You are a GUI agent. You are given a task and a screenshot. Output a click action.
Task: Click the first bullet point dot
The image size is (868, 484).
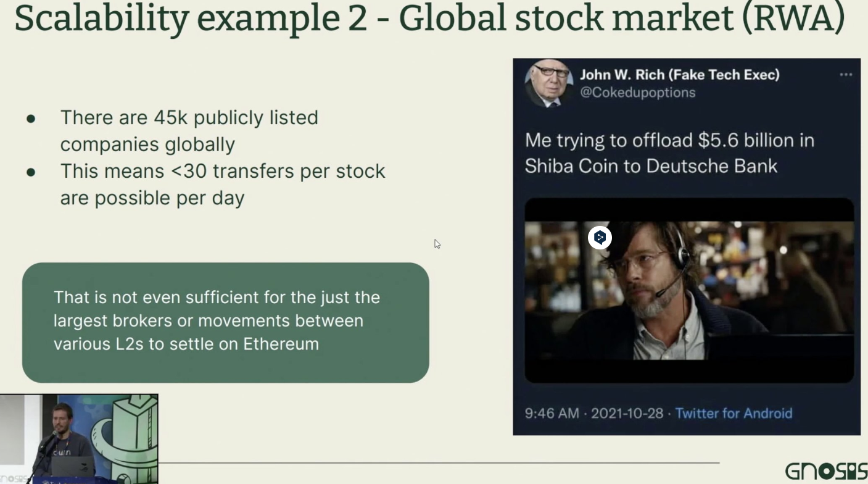pos(31,118)
